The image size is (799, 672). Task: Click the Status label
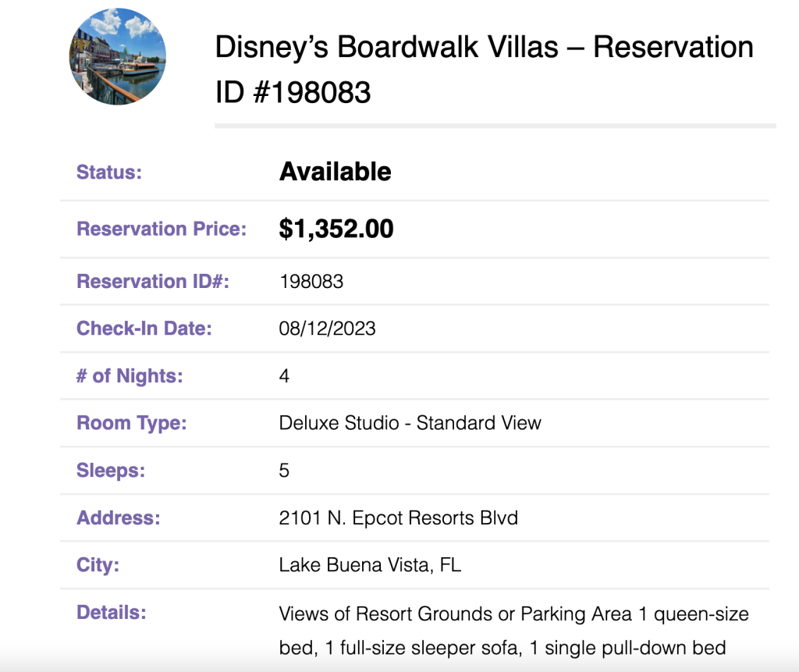(x=109, y=172)
